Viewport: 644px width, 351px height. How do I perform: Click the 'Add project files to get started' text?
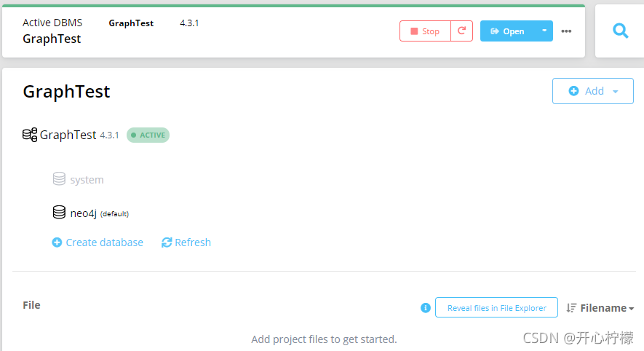[x=324, y=339]
